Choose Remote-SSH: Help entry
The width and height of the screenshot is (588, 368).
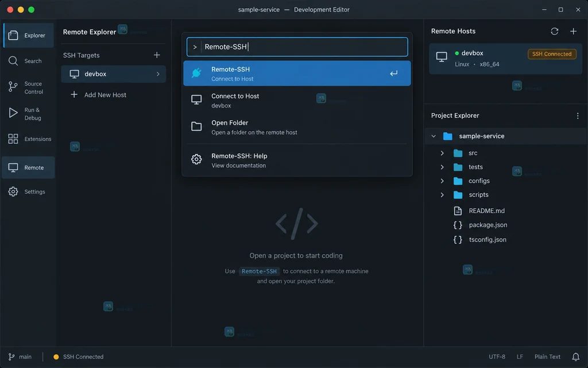297,160
